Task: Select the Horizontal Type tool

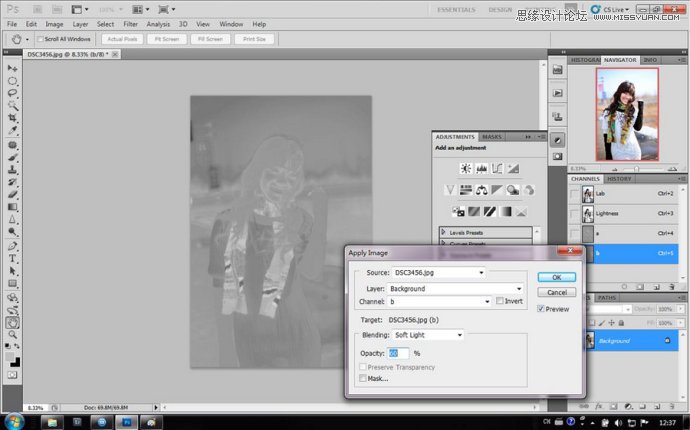Action: 13,258
